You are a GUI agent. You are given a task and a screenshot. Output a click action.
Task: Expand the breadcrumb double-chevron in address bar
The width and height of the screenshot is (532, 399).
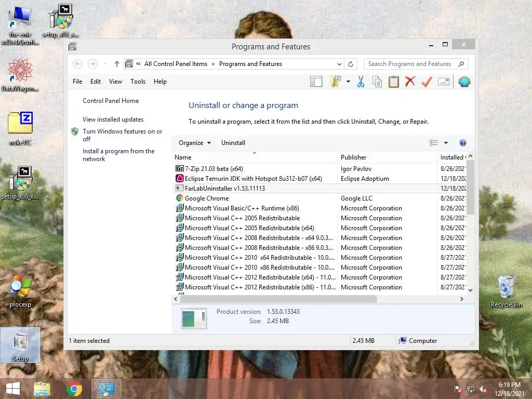[138, 64]
